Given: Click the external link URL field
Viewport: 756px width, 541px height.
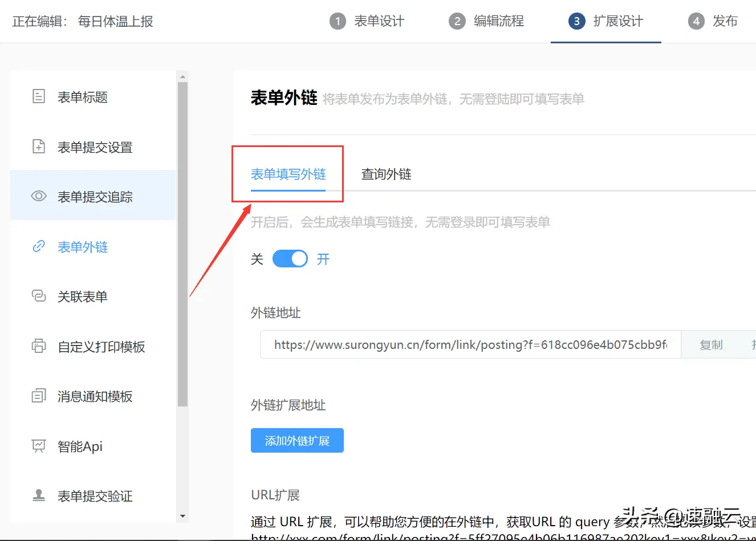Looking at the screenshot, I should point(470,344).
